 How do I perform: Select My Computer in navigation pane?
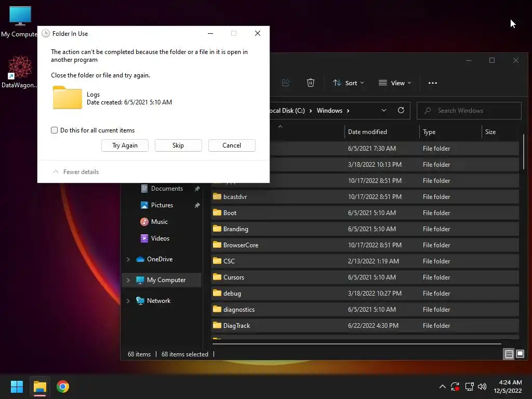coord(161,280)
